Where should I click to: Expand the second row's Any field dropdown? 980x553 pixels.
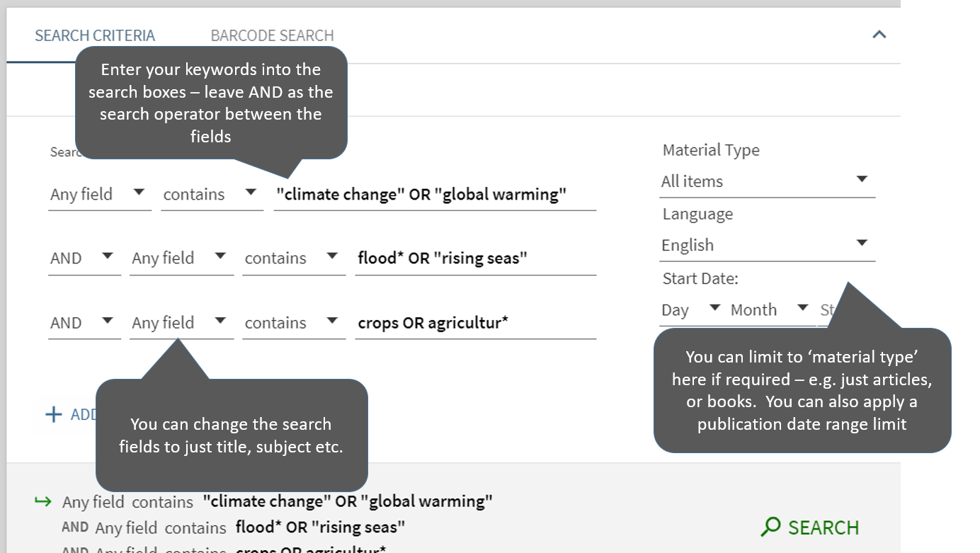[180, 258]
